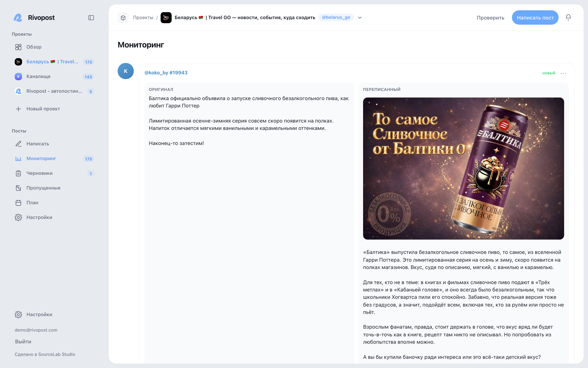588x368 pixels.
Task: Select the Каналище project avatar
Action: [18, 76]
